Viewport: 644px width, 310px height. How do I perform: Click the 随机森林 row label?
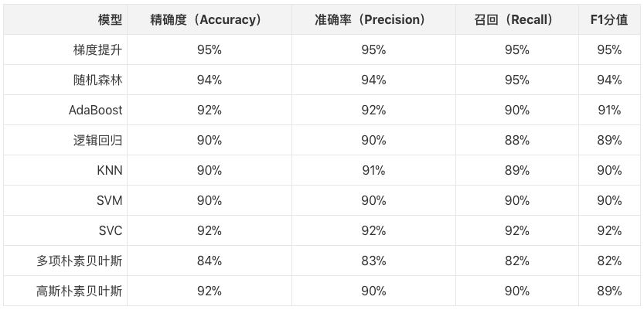click(x=97, y=80)
